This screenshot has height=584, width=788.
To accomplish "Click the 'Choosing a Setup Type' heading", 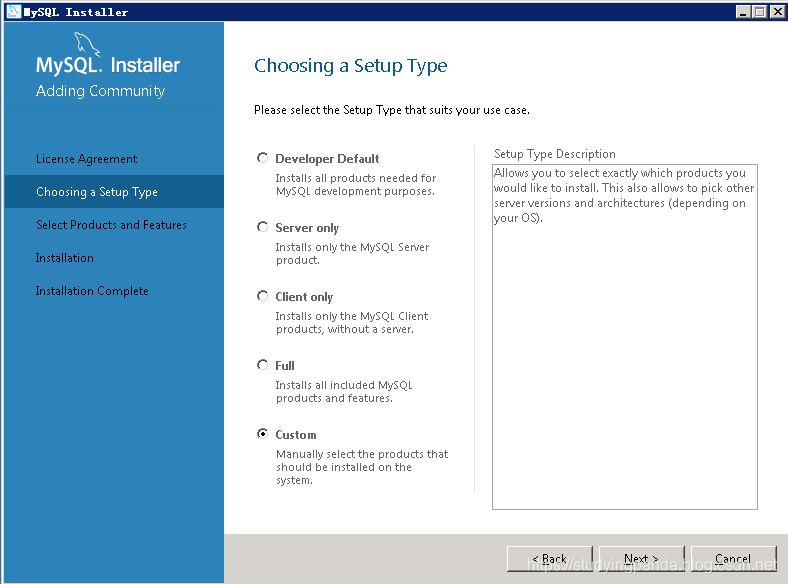I will 350,66.
